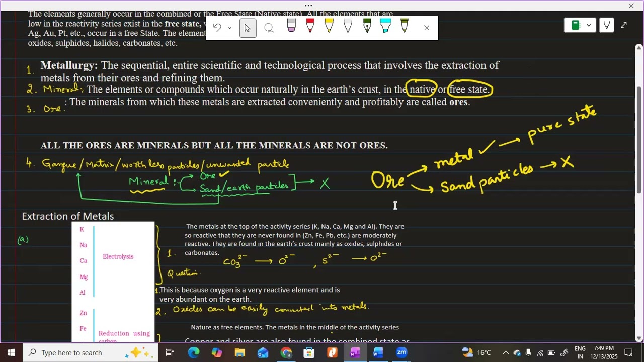Check the battery tray icon
Image resolution: width=644 pixels, height=362 pixels.
tap(552, 353)
